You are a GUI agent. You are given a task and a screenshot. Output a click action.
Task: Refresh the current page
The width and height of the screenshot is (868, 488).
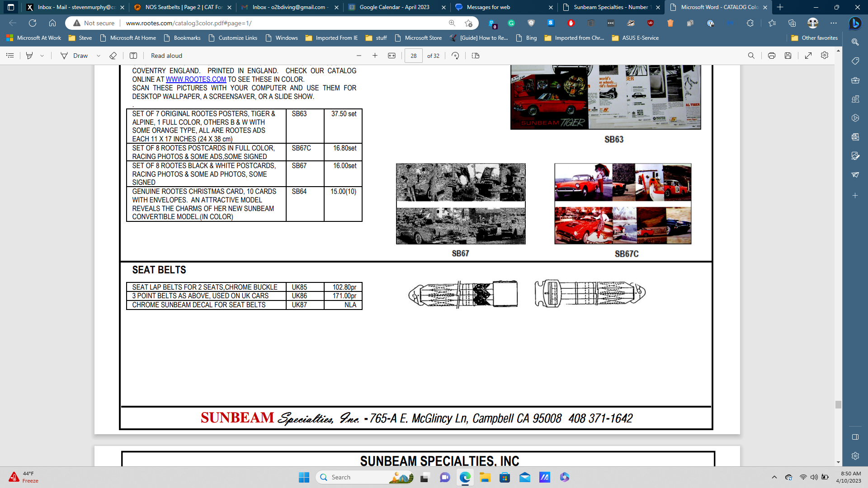[x=33, y=23]
